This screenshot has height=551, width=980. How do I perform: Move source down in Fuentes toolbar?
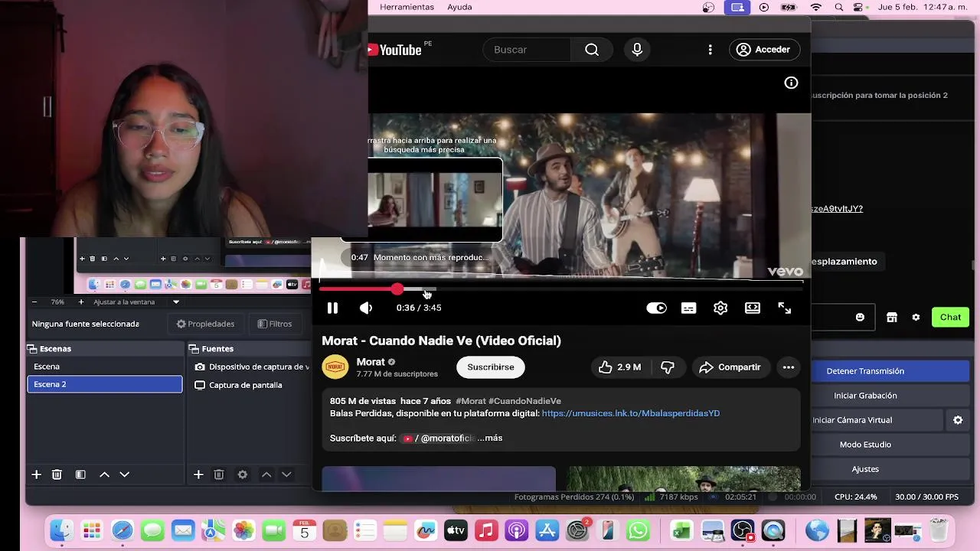point(286,474)
